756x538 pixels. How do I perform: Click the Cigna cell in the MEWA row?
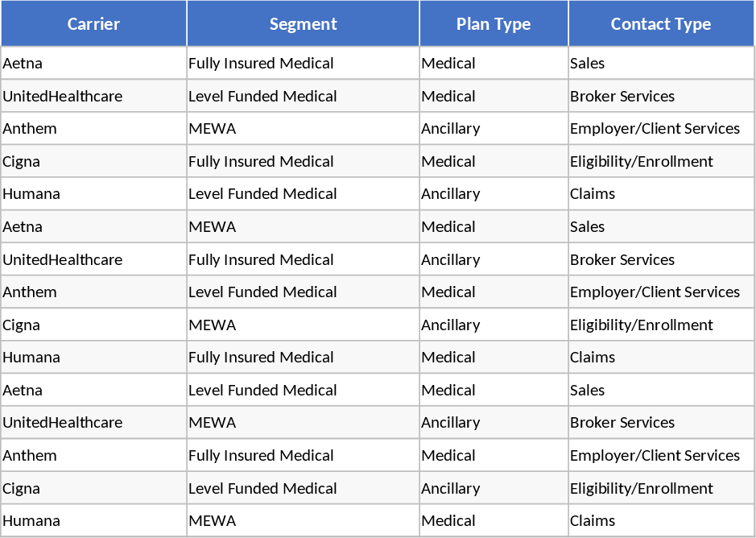click(x=21, y=325)
